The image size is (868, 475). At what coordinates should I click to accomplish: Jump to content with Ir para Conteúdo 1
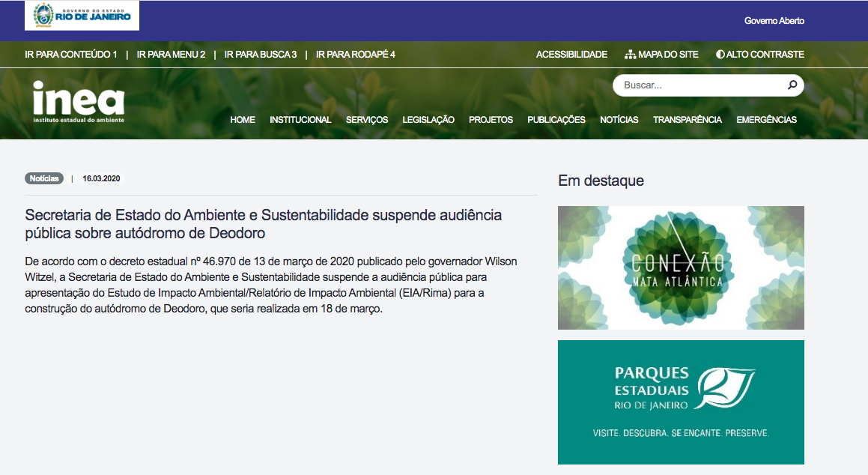coord(70,55)
